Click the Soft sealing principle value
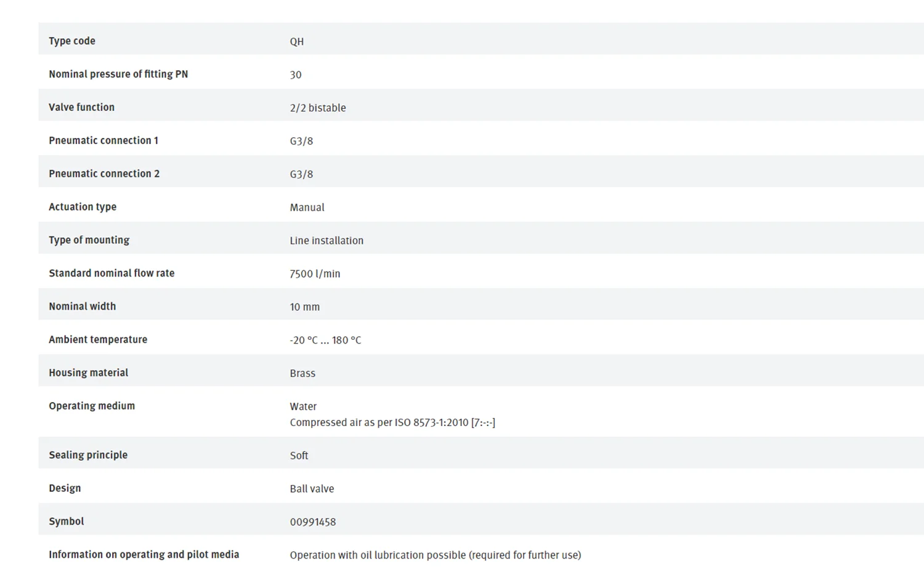This screenshot has width=924, height=572. pyautogui.click(x=299, y=456)
